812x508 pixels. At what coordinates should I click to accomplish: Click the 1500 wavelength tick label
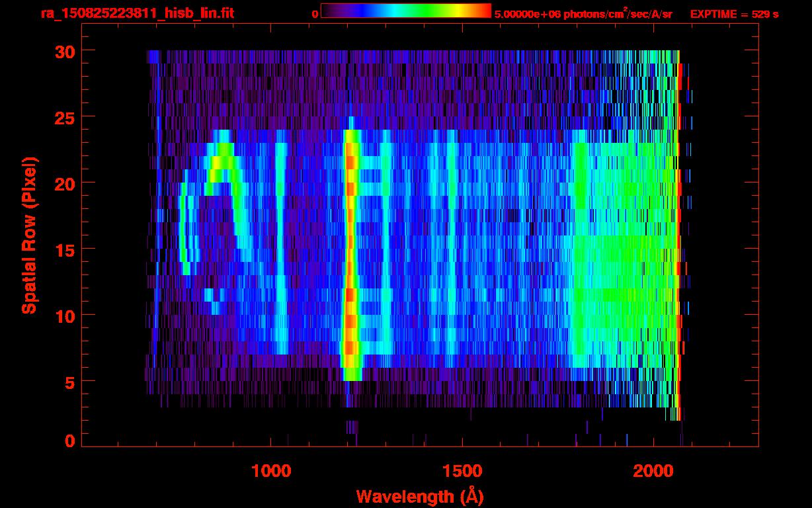[x=462, y=471]
